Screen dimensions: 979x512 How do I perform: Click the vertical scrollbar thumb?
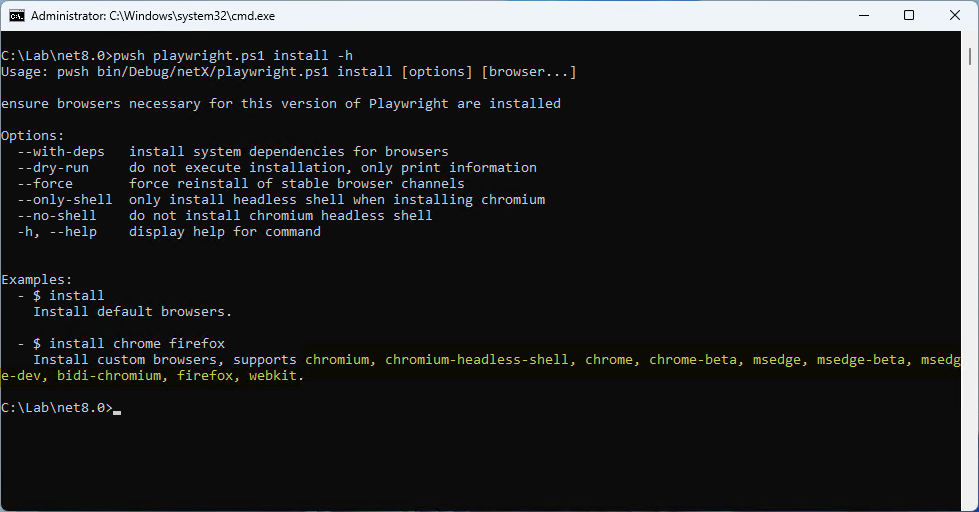click(x=970, y=57)
